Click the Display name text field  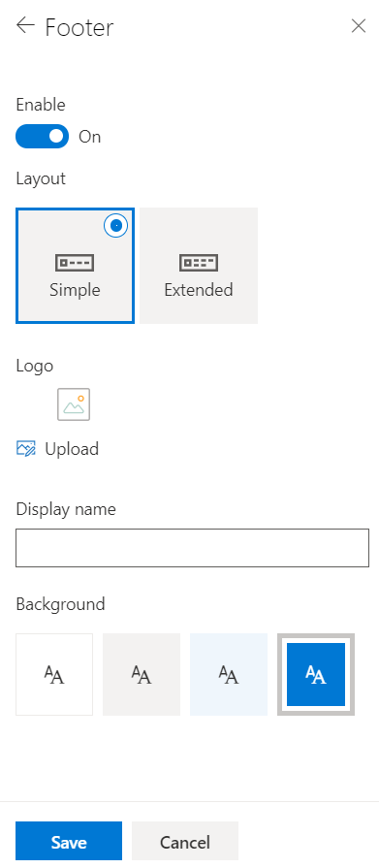pyautogui.click(x=192, y=548)
